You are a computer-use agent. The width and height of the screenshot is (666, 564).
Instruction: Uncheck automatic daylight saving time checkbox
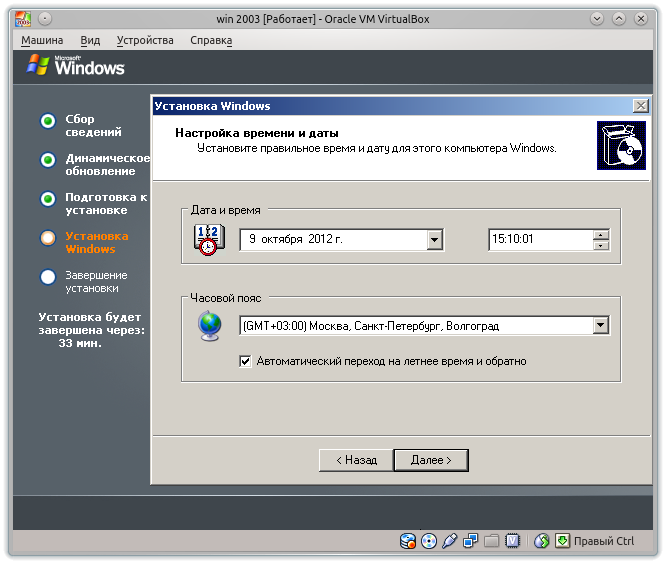[x=245, y=361]
